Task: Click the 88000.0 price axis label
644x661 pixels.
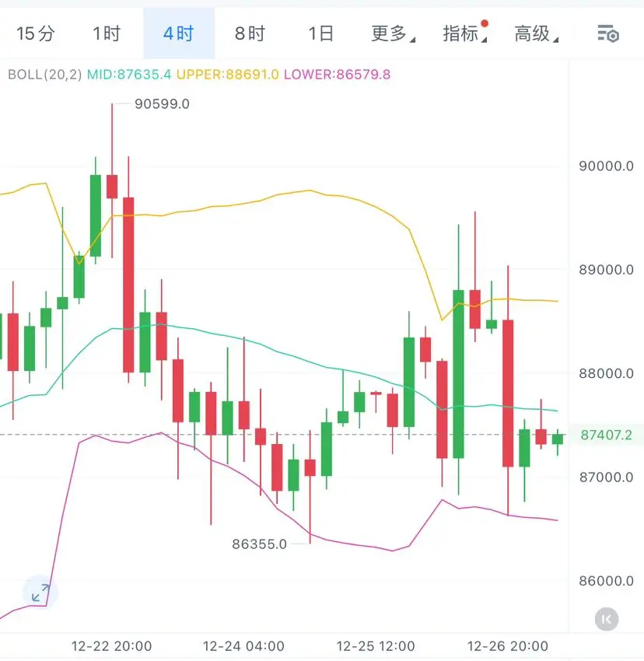Action: 606,373
